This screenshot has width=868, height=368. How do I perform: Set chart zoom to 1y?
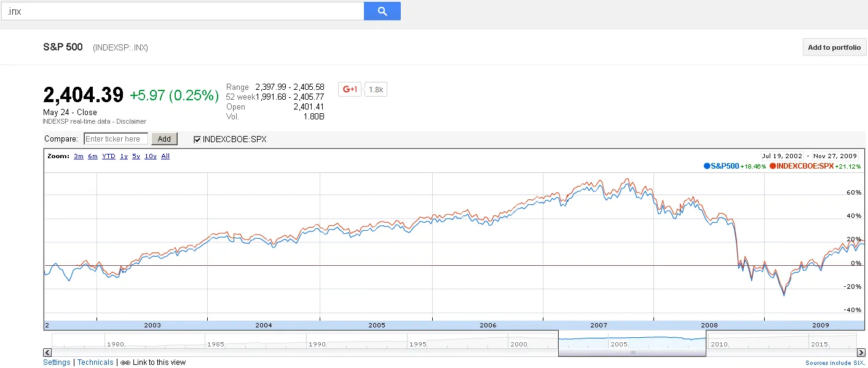coord(124,156)
